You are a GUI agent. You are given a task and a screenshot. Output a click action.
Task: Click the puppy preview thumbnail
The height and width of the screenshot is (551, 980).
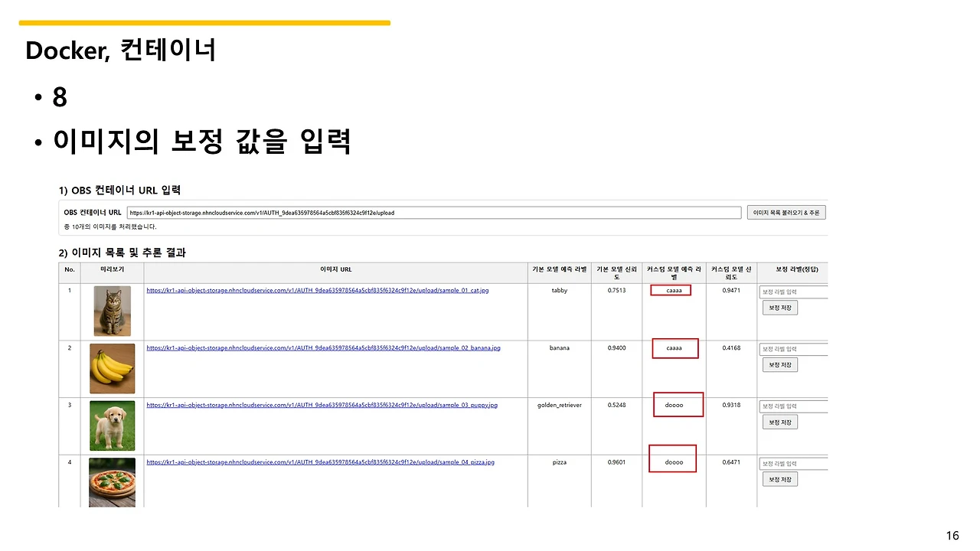coord(112,426)
